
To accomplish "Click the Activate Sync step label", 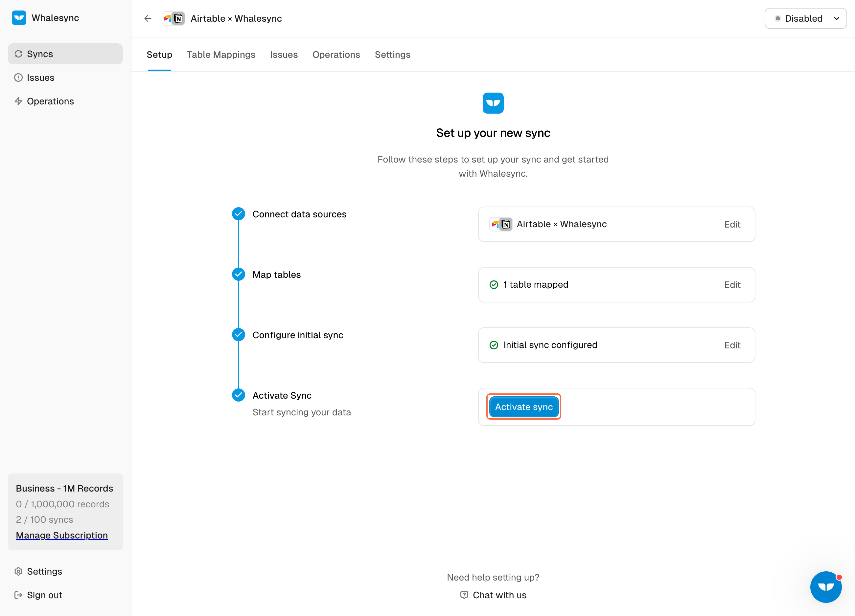I will [x=282, y=396].
